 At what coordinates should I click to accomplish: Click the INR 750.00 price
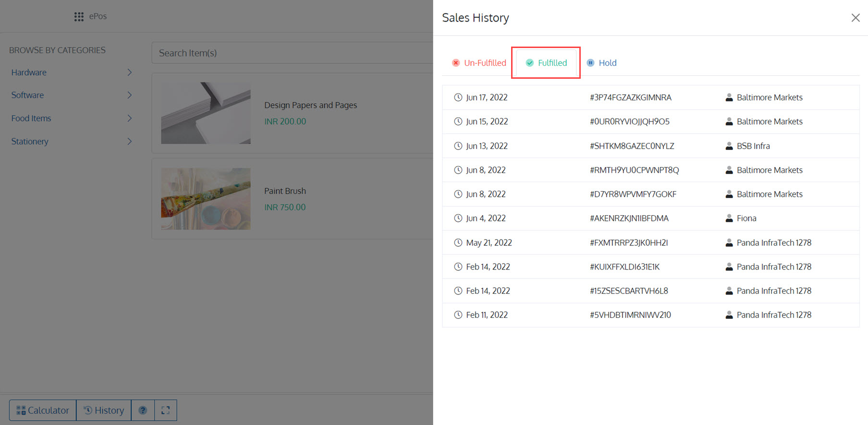[285, 207]
